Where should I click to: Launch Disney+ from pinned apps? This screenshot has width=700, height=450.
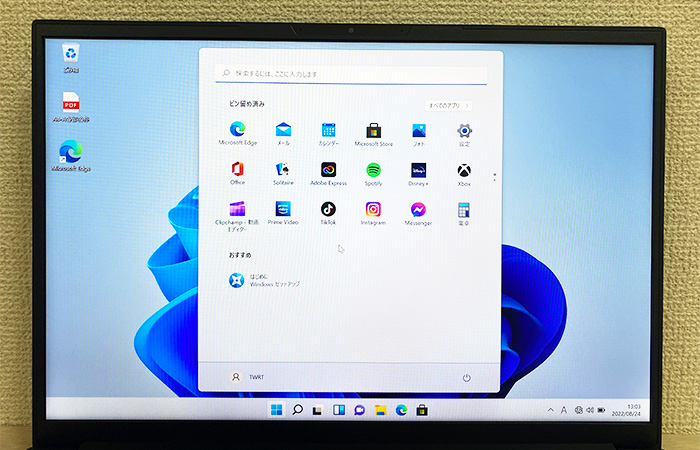pyautogui.click(x=419, y=171)
